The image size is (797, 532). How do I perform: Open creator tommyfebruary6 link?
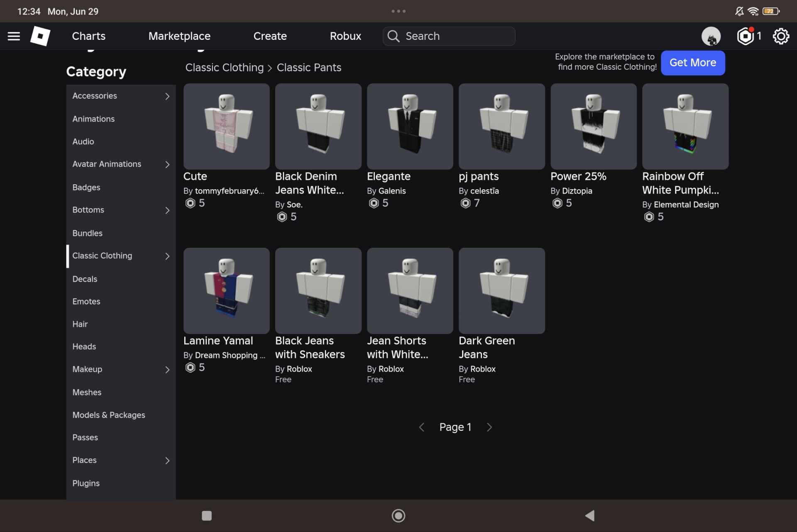[230, 191]
